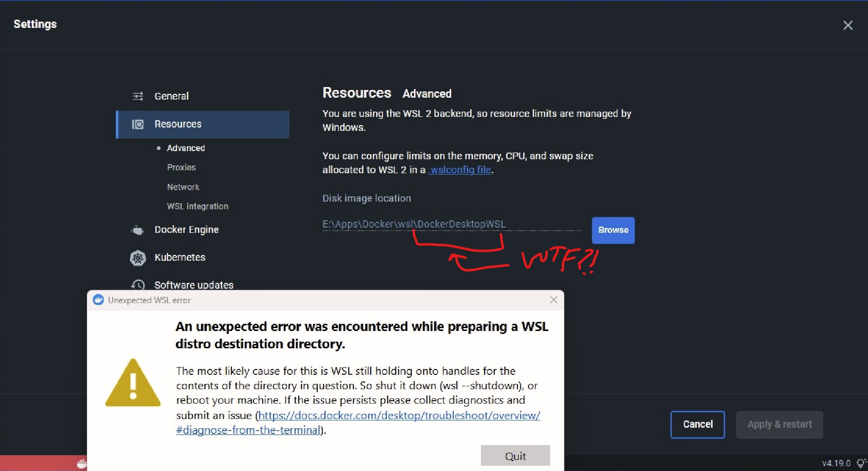
Task: Open the Software updates section
Action: pyautogui.click(x=194, y=285)
